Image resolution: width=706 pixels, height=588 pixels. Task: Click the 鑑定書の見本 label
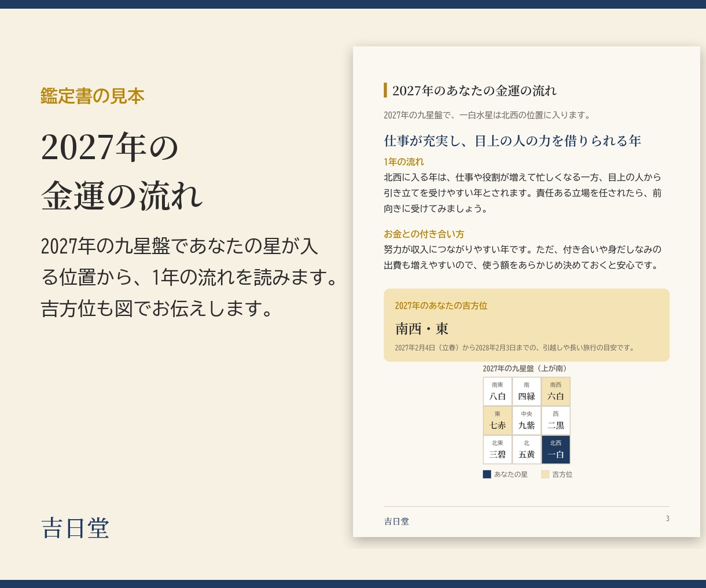(x=93, y=96)
